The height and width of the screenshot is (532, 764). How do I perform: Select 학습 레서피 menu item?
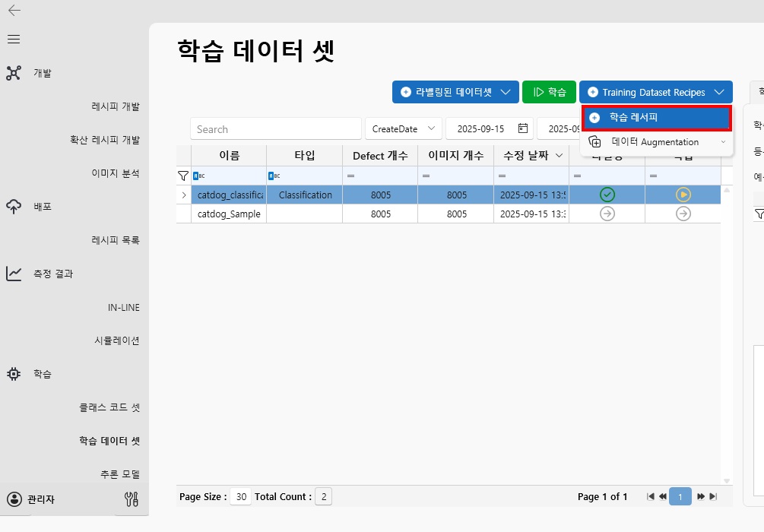click(656, 118)
